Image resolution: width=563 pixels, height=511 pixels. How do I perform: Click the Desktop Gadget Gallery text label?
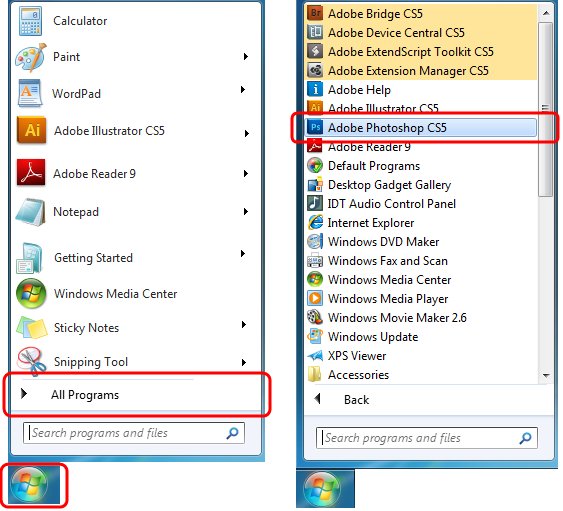(390, 185)
